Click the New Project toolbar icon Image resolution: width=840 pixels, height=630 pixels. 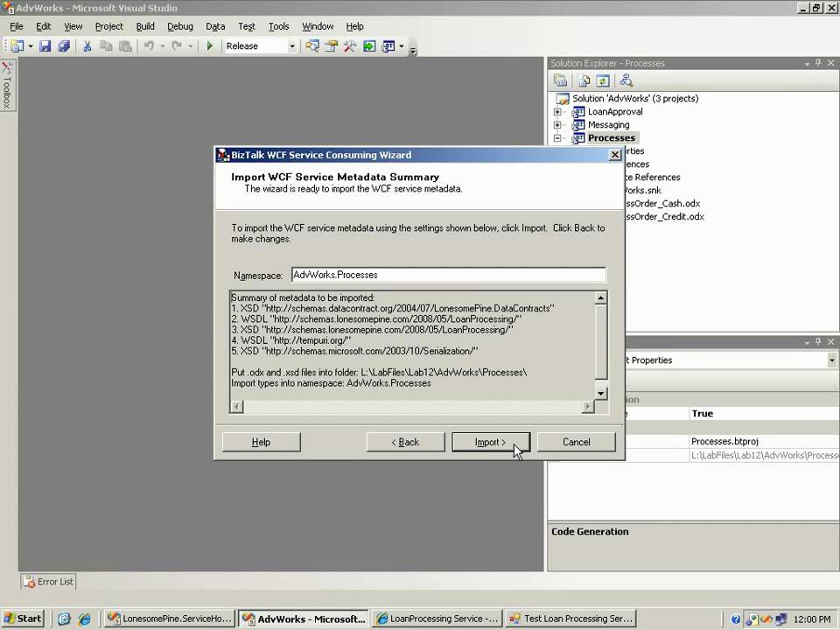pyautogui.click(x=17, y=46)
